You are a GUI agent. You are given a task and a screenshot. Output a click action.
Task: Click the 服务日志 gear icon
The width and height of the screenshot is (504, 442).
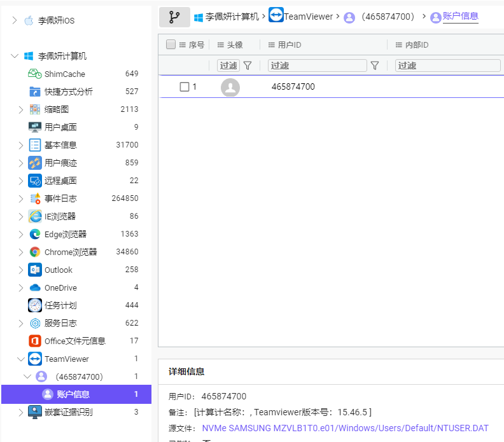pos(35,323)
